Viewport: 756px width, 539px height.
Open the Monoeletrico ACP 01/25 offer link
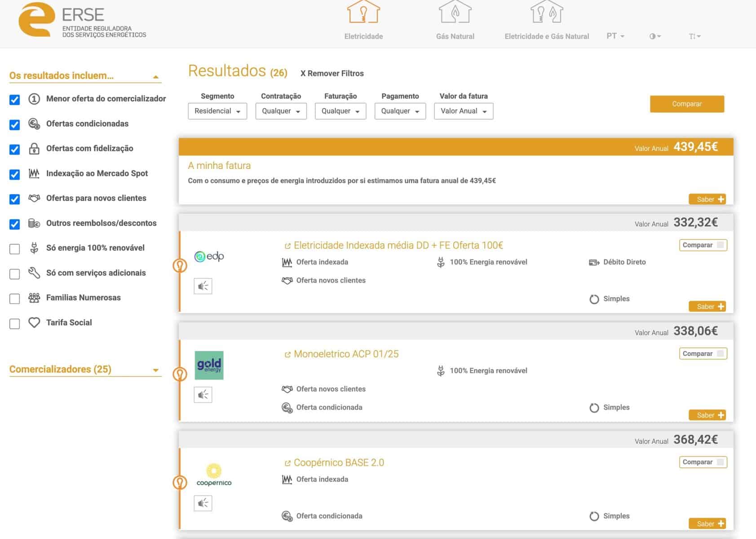[x=346, y=354]
